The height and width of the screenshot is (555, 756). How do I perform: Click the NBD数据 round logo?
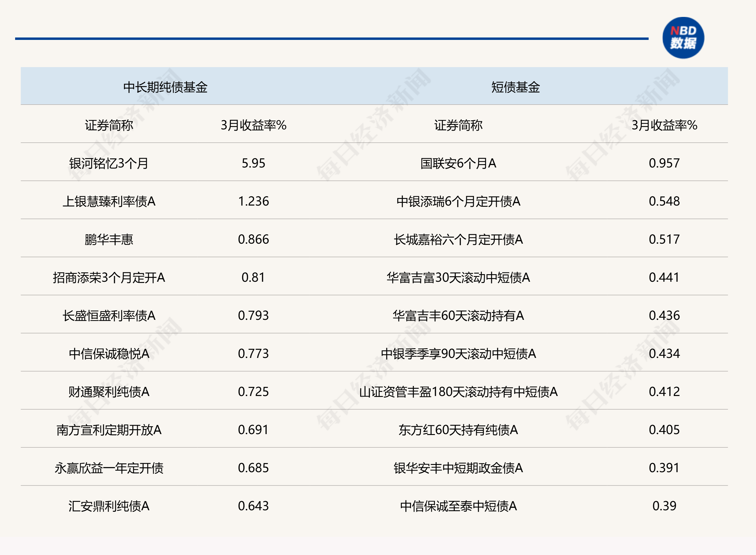click(683, 38)
